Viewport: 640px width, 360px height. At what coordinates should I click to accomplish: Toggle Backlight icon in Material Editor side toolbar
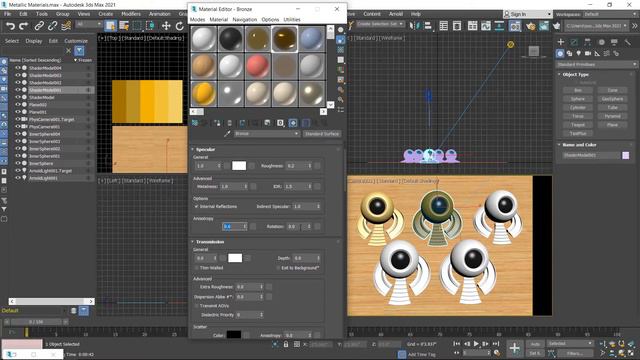(341, 40)
